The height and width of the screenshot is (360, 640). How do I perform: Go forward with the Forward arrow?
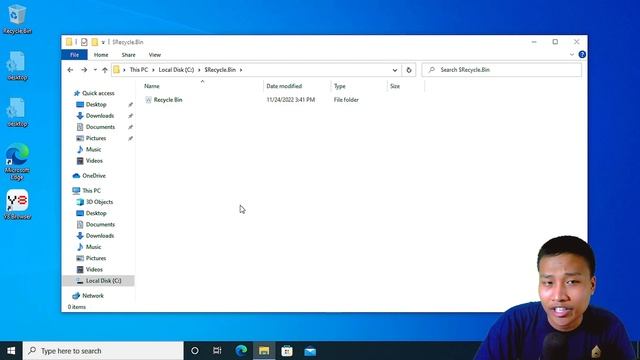(84, 70)
